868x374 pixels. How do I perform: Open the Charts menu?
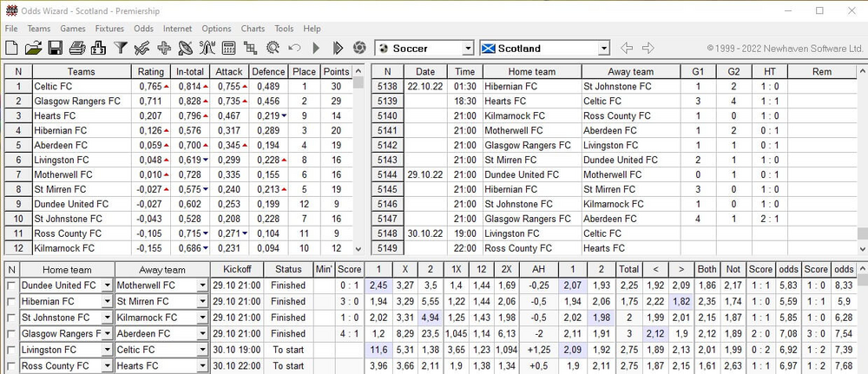coord(252,29)
